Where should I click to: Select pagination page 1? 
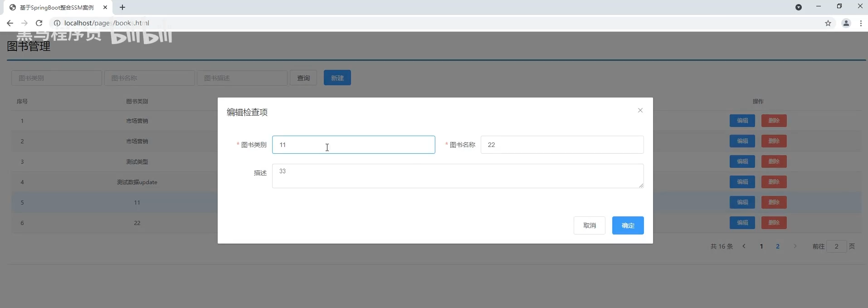point(761,246)
